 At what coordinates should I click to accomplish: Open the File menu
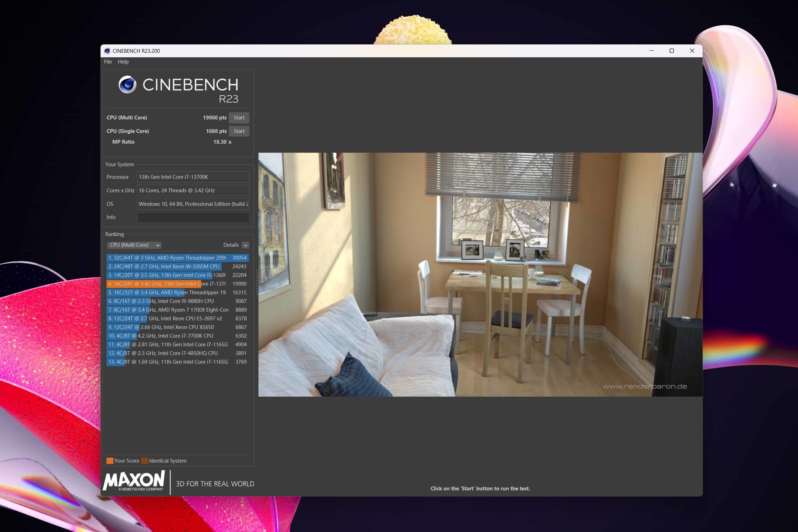click(x=107, y=62)
